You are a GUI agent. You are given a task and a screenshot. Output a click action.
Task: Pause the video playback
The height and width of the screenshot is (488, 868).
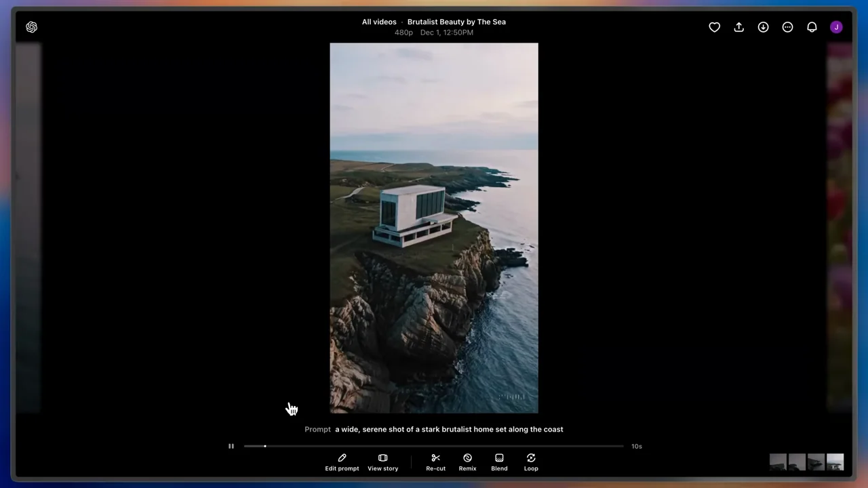(231, 446)
